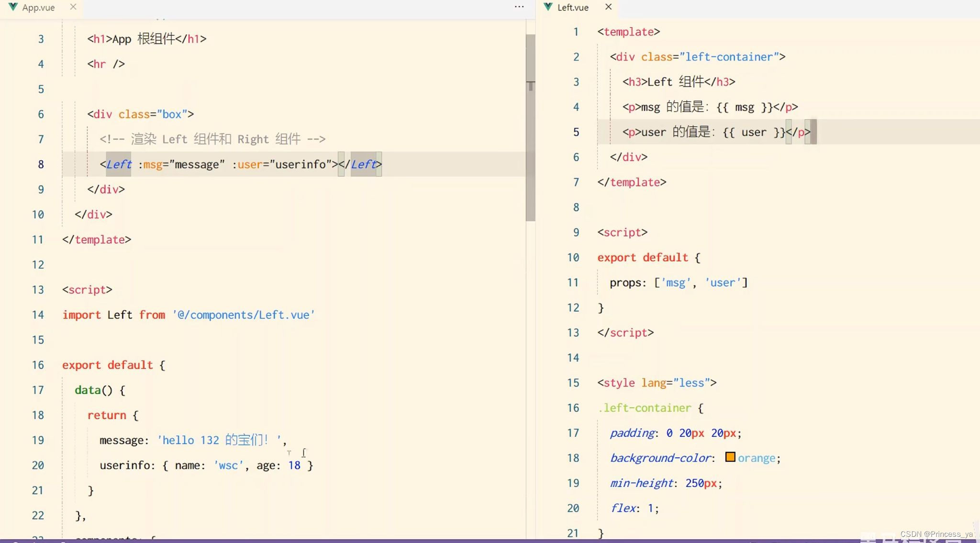Click the '@/components/Left.vue' import path

tap(244, 315)
